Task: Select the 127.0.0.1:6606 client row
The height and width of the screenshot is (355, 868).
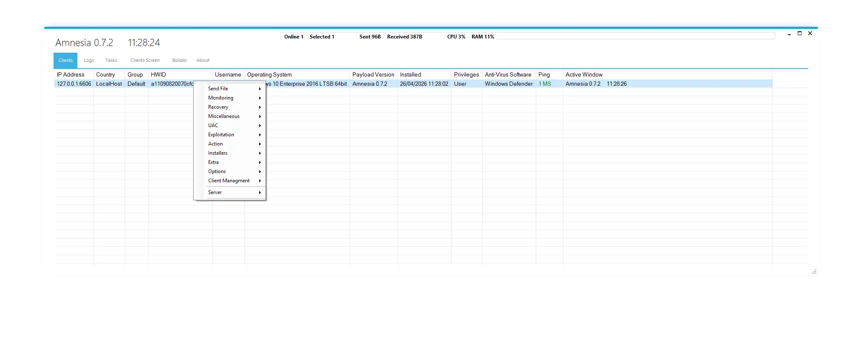Action: (74, 84)
